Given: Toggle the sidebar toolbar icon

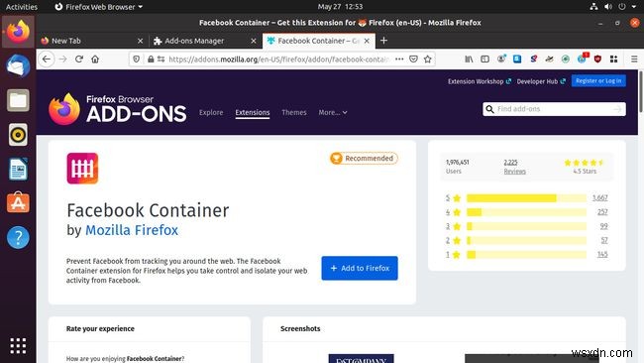Looking at the screenshot, I should pyautogui.click(x=485, y=60).
